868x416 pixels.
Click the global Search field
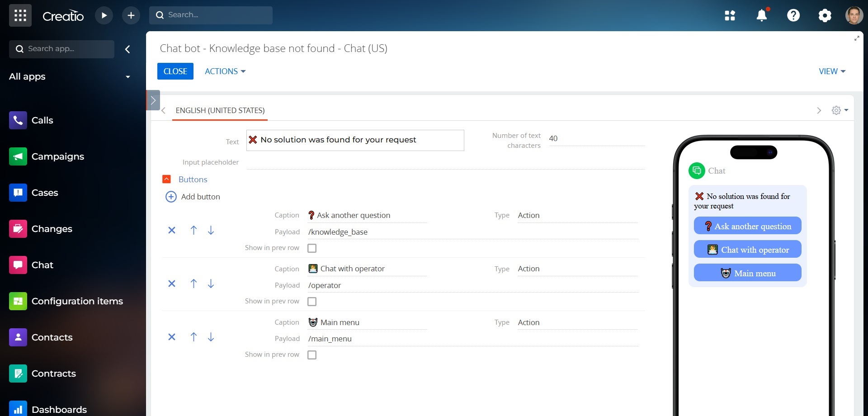[x=211, y=15]
